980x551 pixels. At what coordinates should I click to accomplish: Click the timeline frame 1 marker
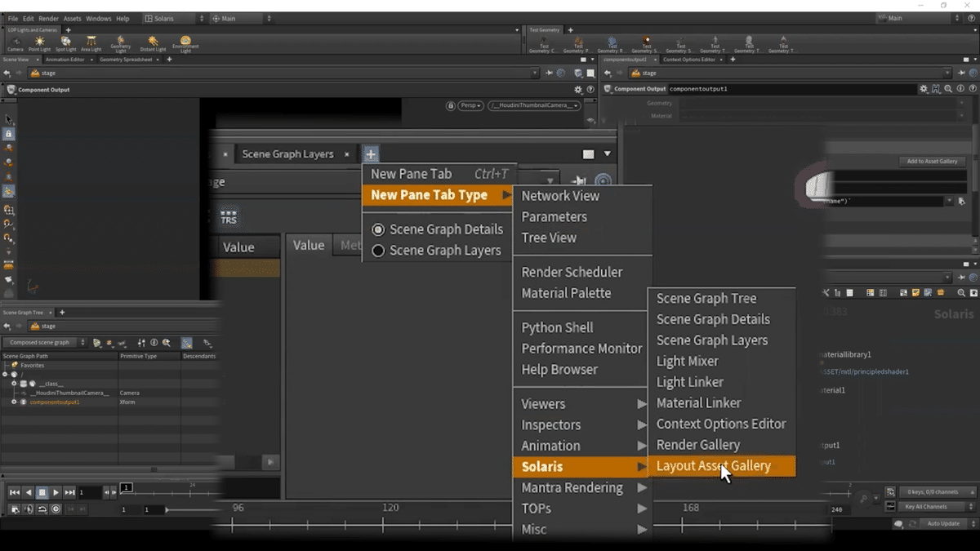pos(127,488)
